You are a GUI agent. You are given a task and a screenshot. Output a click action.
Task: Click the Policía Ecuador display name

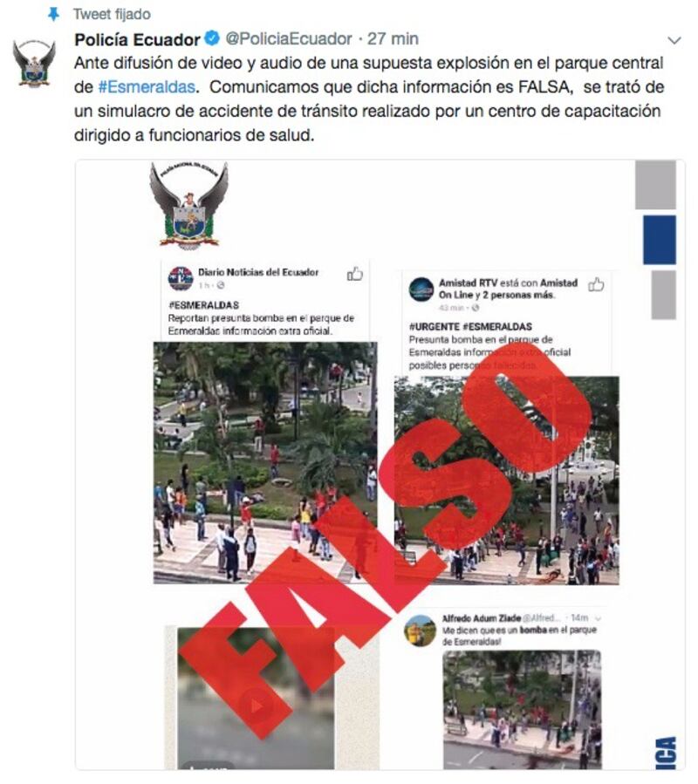137,39
